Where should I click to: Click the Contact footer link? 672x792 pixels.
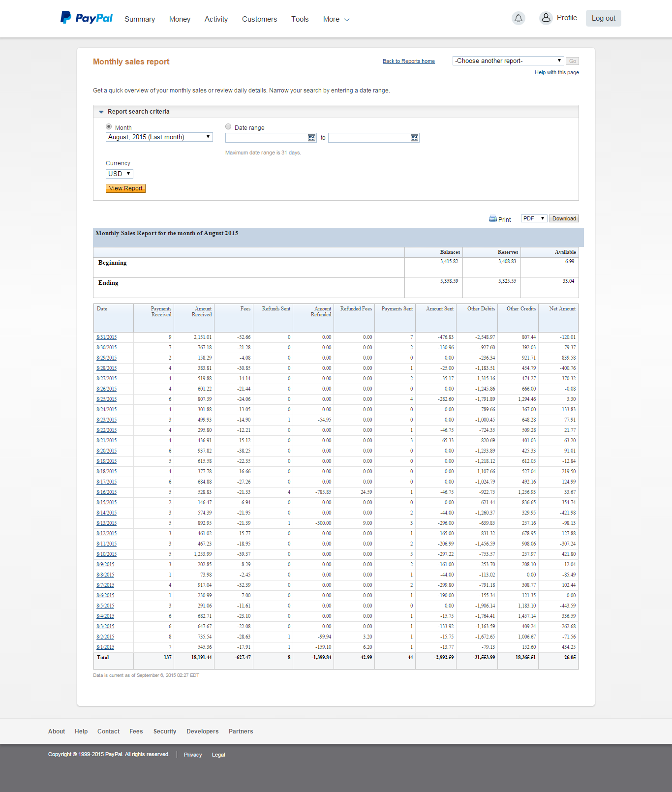108,731
